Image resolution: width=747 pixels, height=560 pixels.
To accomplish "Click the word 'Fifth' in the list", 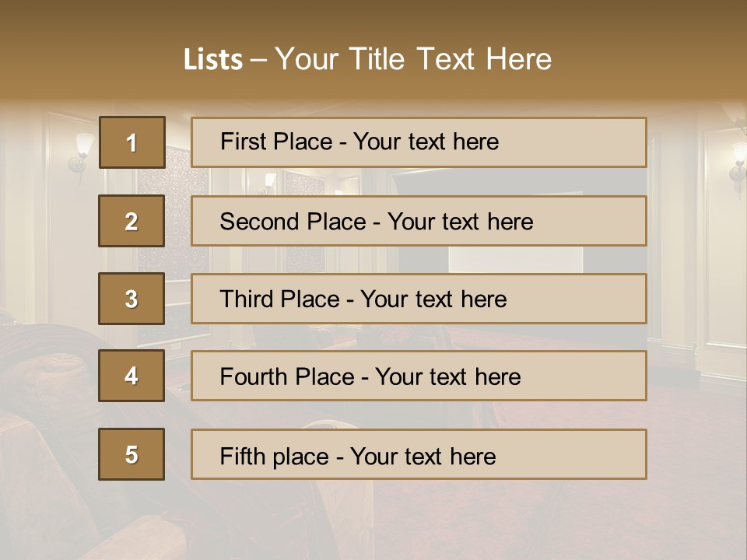I will [243, 456].
